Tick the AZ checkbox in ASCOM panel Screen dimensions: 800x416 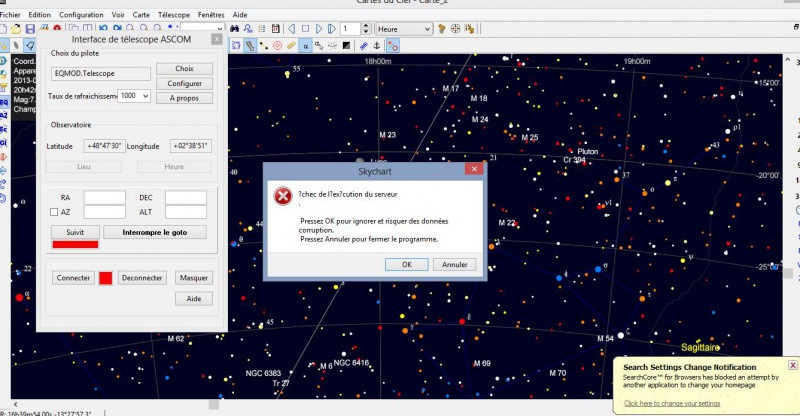coord(54,212)
